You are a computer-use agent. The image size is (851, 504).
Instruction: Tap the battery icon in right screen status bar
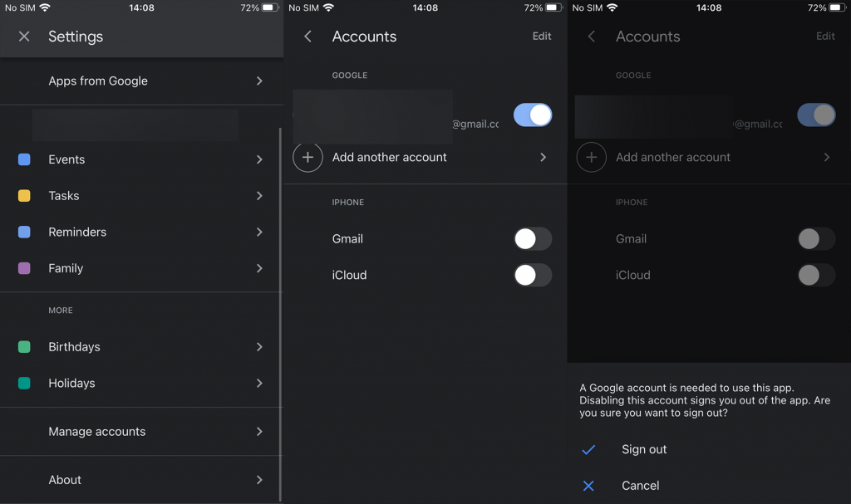[x=838, y=7]
